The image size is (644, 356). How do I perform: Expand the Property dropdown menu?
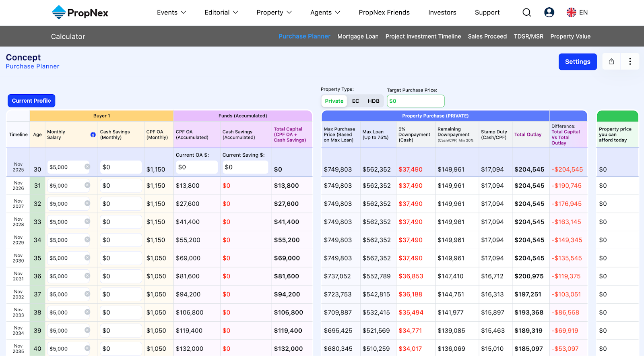(274, 12)
